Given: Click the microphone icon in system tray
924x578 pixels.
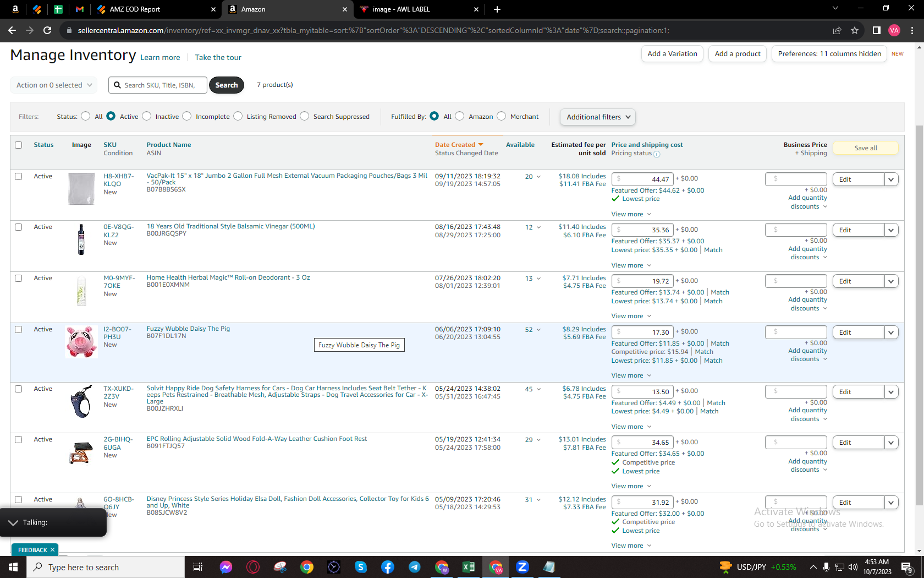Looking at the screenshot, I should click(826, 567).
